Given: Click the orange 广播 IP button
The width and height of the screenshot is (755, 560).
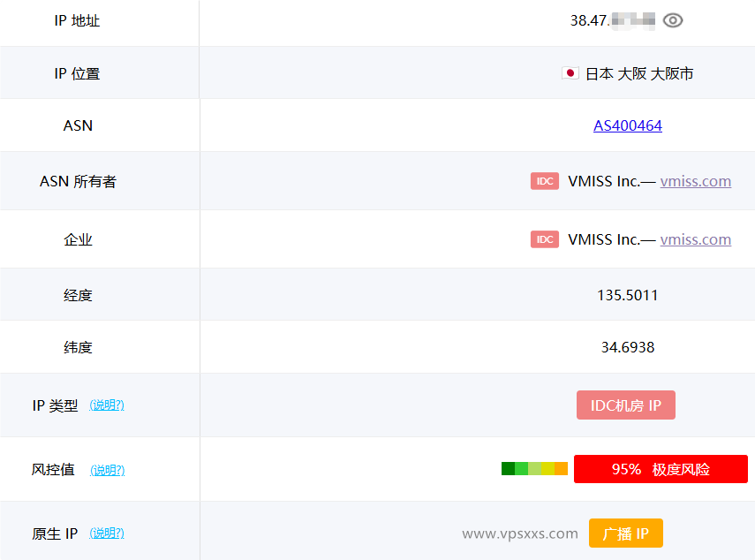Looking at the screenshot, I should coord(626,534).
